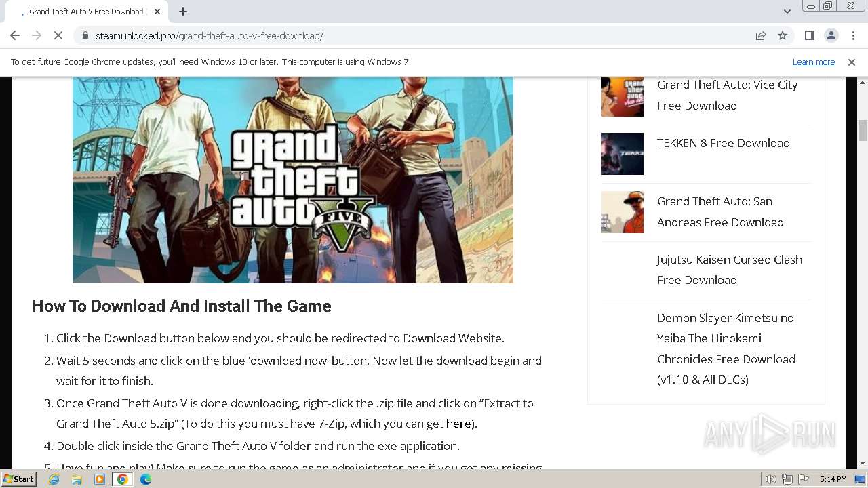This screenshot has width=868, height=488.
Task: Open Windows Explorer folder from taskbar
Action: pos(77,479)
